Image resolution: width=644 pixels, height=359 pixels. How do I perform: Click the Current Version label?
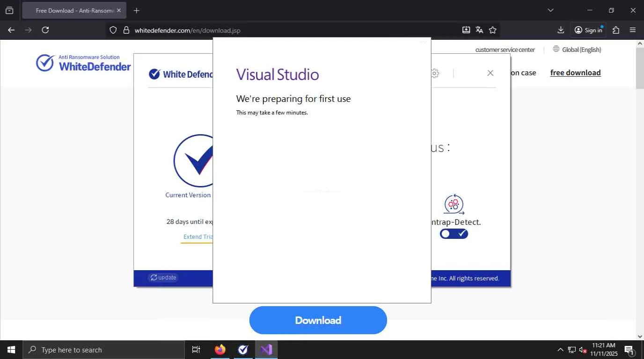[x=188, y=195]
